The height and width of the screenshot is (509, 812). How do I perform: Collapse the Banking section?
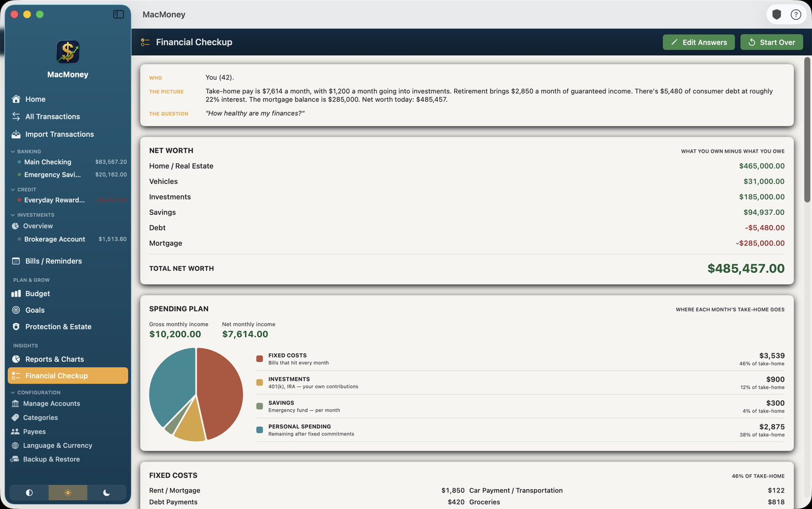[x=13, y=151]
